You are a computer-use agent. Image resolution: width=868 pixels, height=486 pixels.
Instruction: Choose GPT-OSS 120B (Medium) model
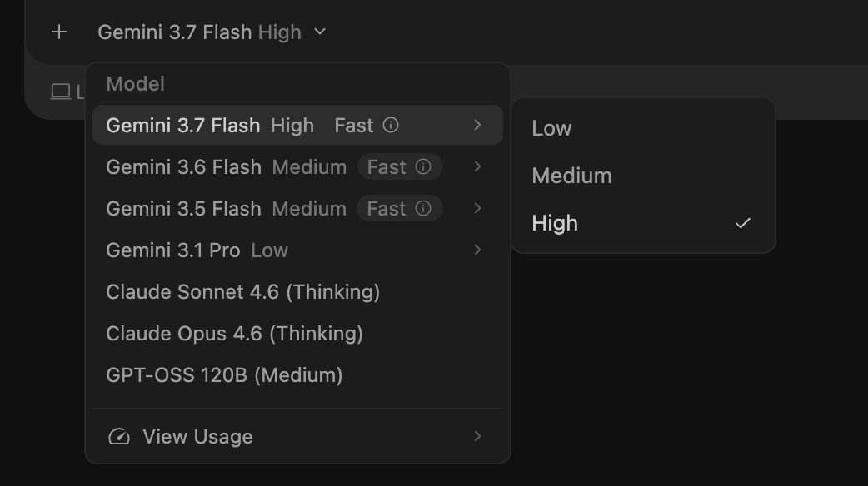(298, 374)
